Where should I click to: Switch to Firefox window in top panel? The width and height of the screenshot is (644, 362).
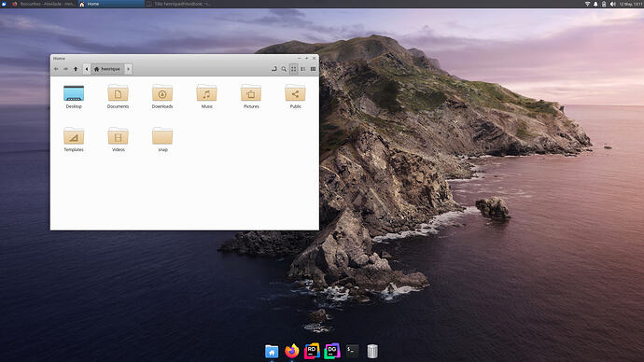44,4
